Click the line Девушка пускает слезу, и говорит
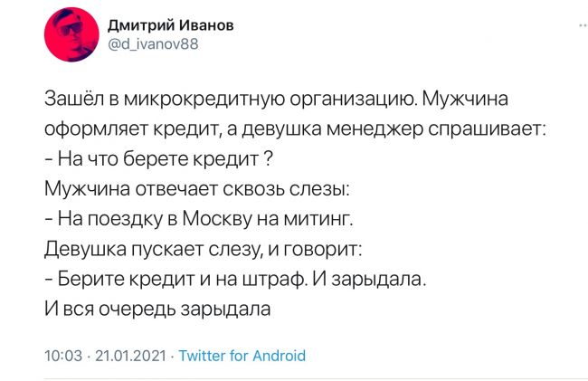 [204, 249]
